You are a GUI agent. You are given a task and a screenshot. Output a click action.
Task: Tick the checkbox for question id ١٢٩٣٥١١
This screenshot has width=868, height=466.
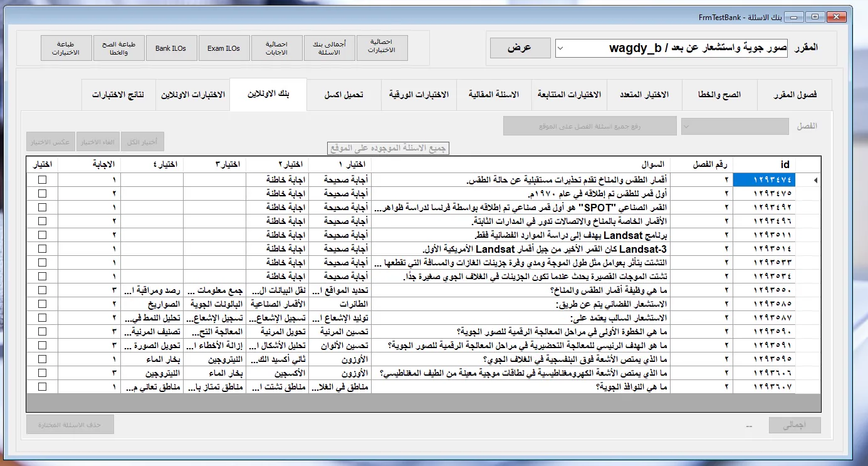(42, 235)
